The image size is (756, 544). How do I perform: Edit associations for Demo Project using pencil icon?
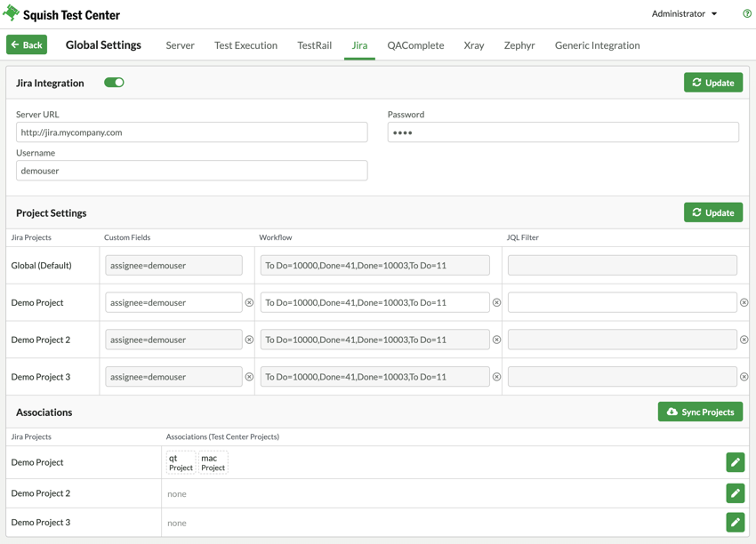pos(735,462)
